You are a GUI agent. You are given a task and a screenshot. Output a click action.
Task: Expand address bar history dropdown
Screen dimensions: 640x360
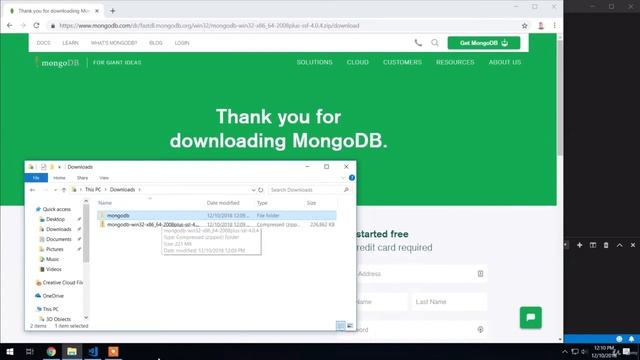(253, 190)
